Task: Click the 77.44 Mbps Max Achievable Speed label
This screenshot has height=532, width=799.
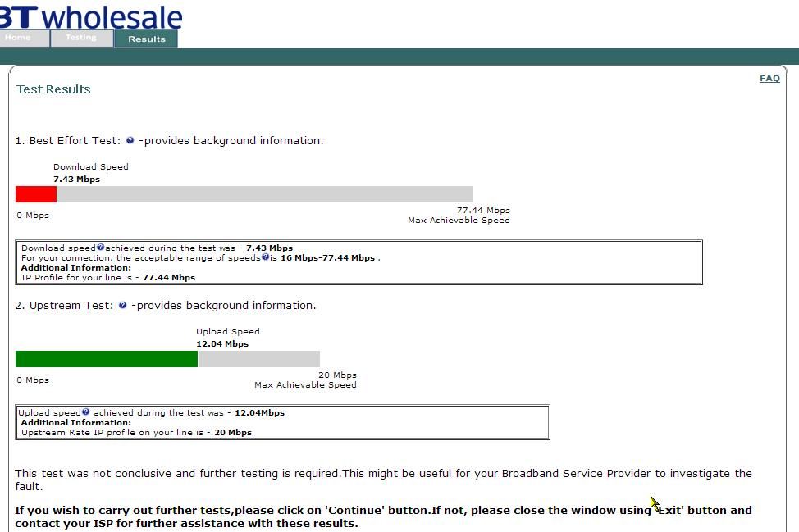Action: click(459, 215)
